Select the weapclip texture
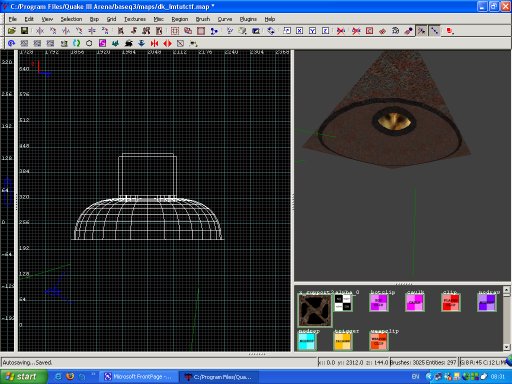Image resolution: width=512 pixels, height=384 pixels. (379, 342)
